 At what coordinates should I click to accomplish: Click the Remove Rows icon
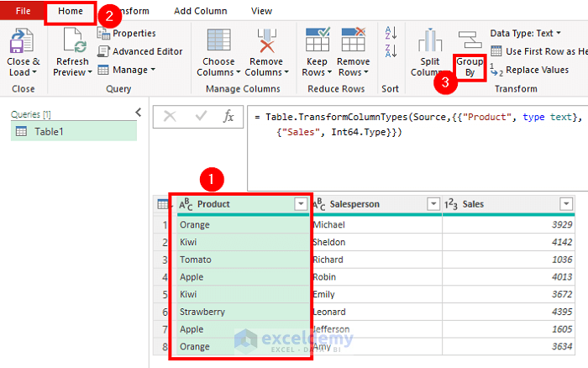354,39
